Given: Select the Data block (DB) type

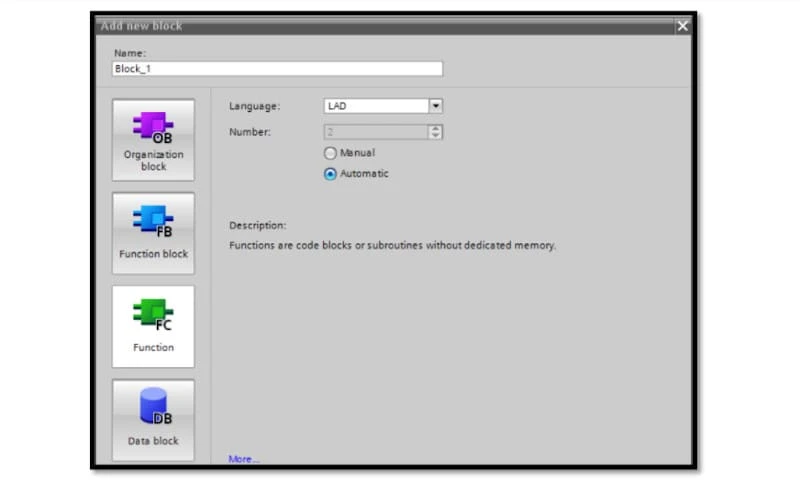Looking at the screenshot, I should pyautogui.click(x=153, y=420).
